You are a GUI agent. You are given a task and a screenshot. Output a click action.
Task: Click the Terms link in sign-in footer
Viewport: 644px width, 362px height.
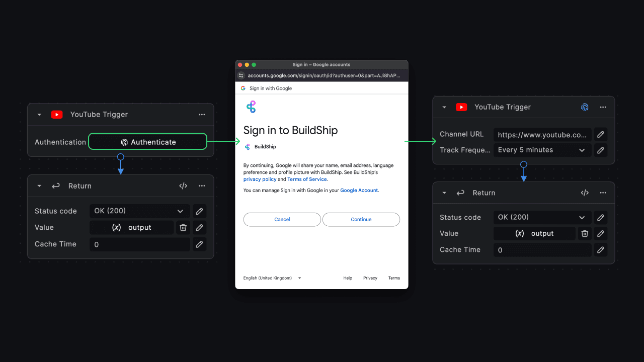click(394, 278)
